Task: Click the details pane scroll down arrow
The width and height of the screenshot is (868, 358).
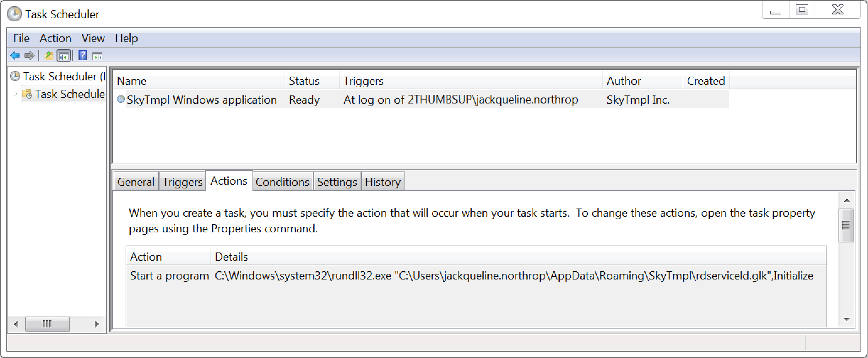Action: tap(847, 319)
